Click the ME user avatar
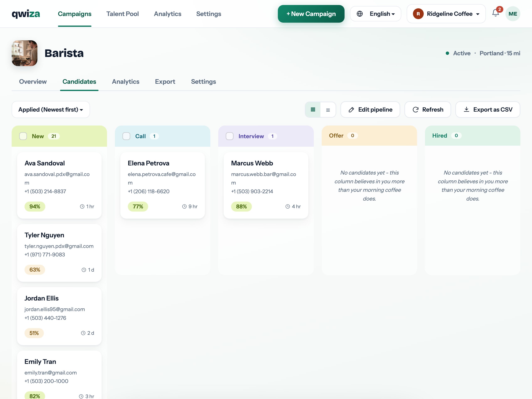Viewport: 532px width, 399px height. click(x=513, y=14)
